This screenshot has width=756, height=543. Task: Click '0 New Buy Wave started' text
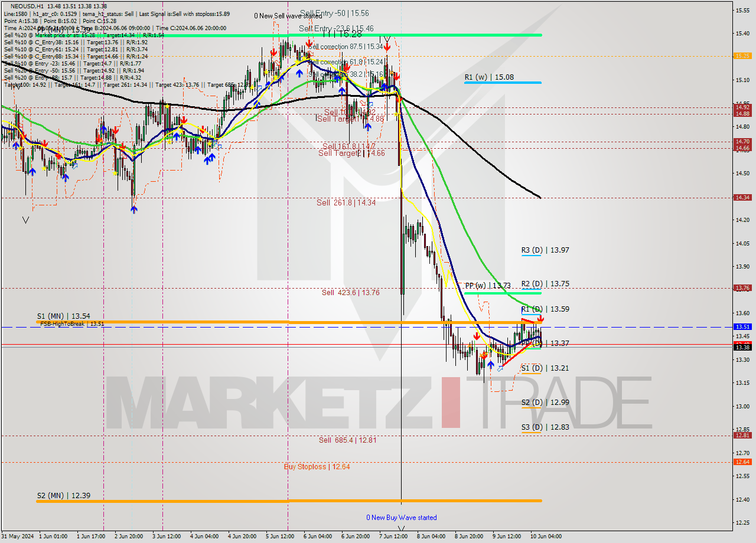coord(402,518)
